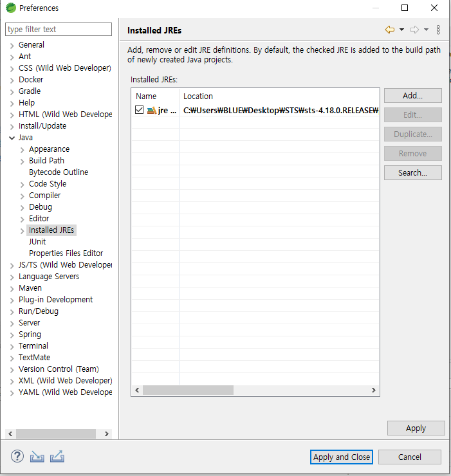Screen dimensions: 451x476
Task: Select Code Style under Java
Action: 48,184
